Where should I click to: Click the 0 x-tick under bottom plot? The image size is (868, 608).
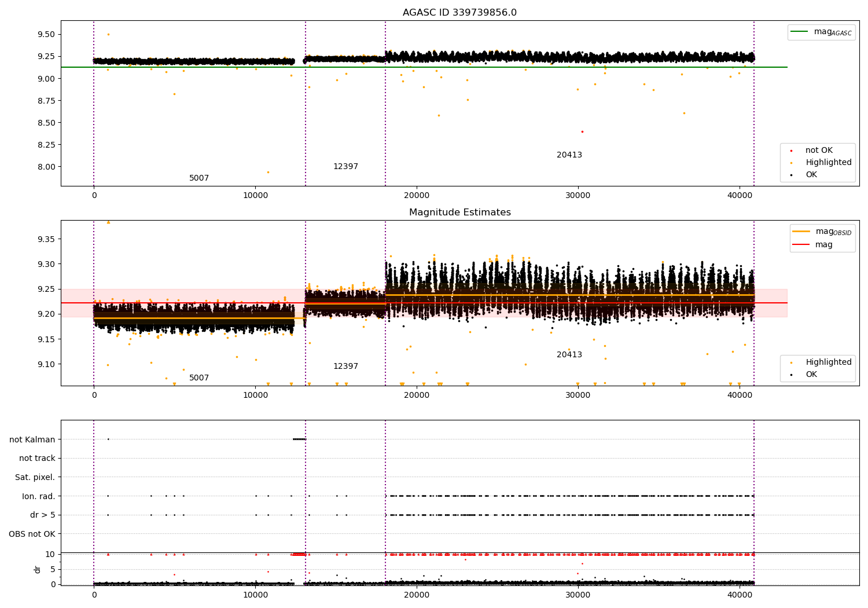tap(94, 595)
